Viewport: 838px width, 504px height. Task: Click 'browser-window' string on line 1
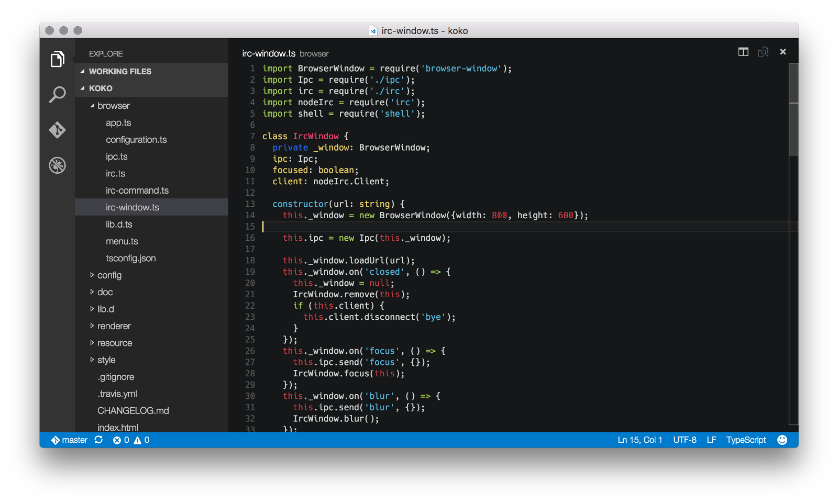click(x=461, y=69)
